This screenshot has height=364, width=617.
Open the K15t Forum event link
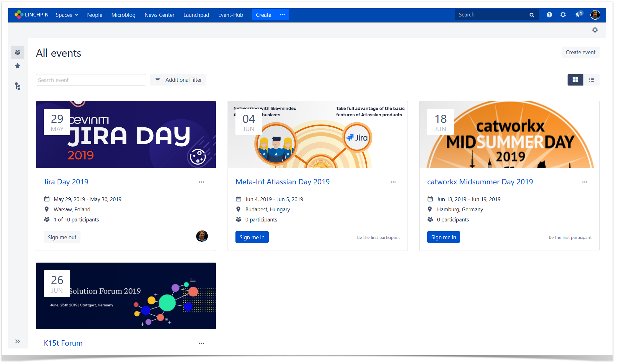click(63, 343)
